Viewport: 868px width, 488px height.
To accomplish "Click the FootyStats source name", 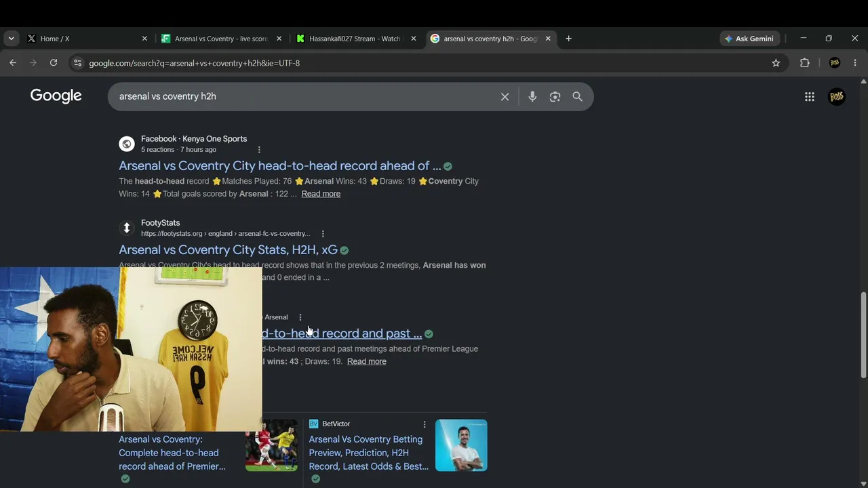I will tap(161, 223).
